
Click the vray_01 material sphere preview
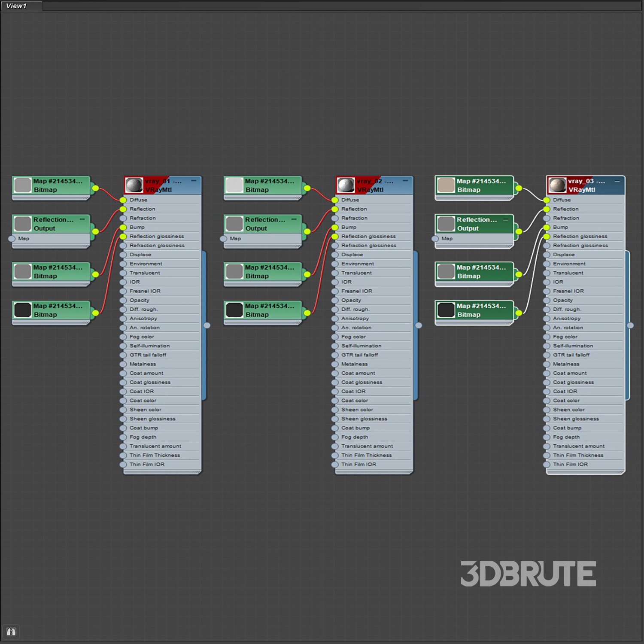point(134,185)
